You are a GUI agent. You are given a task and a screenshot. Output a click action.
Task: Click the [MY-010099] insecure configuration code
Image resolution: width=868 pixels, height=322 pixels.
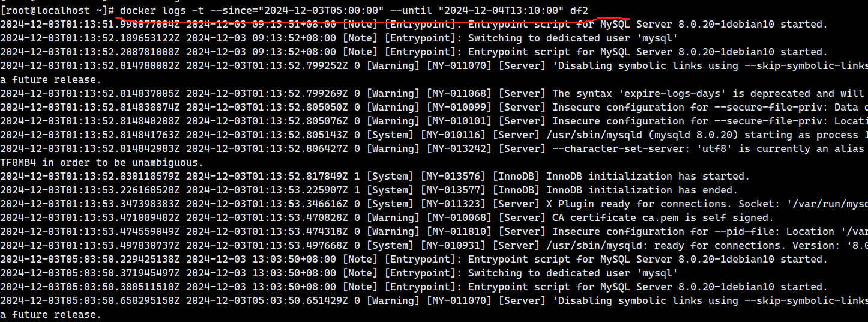coord(459,107)
